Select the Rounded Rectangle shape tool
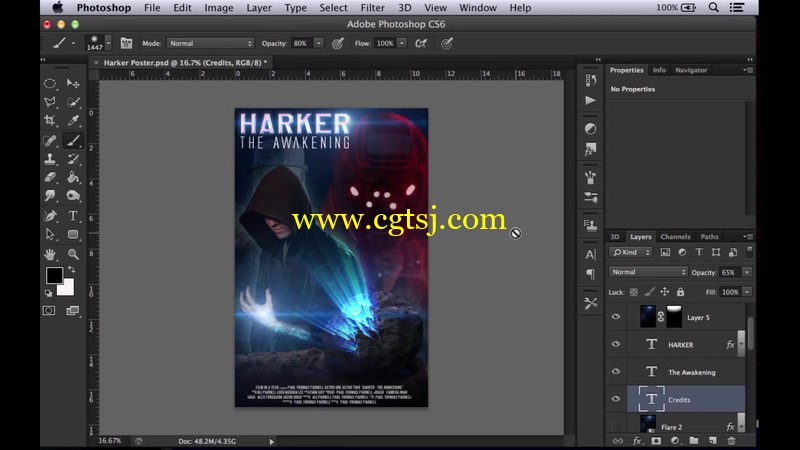800x450 pixels. click(73, 234)
